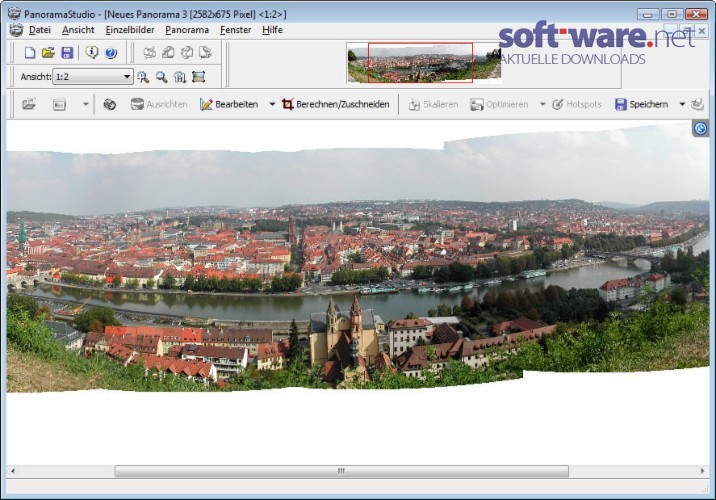The width and height of the screenshot is (716, 500).
Task: Expand the Speichern dropdown arrow
Action: pyautogui.click(x=682, y=104)
